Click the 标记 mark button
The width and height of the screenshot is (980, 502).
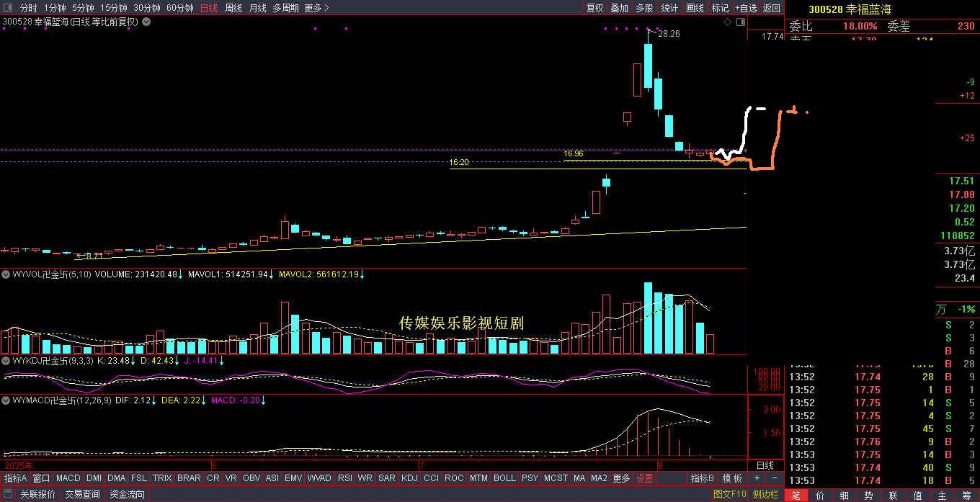[720, 8]
